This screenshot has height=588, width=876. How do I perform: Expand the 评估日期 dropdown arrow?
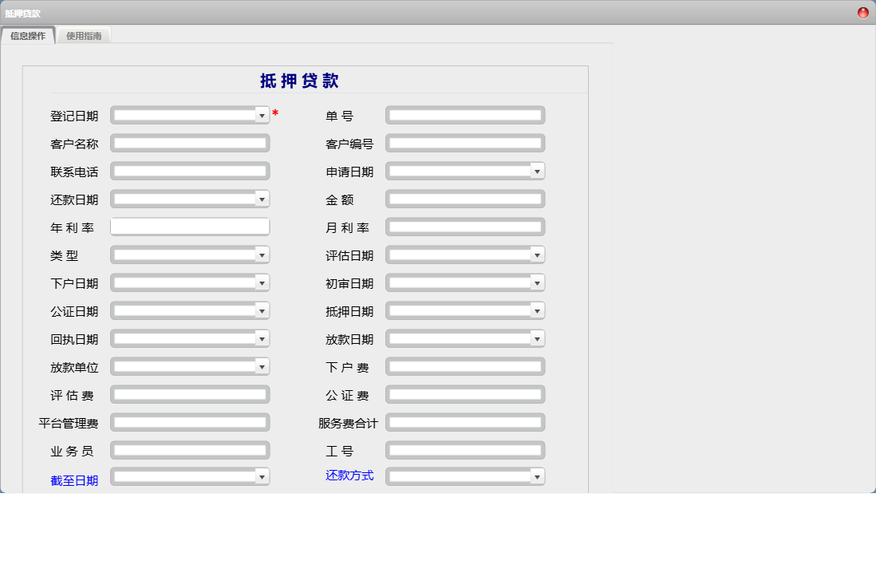click(537, 255)
